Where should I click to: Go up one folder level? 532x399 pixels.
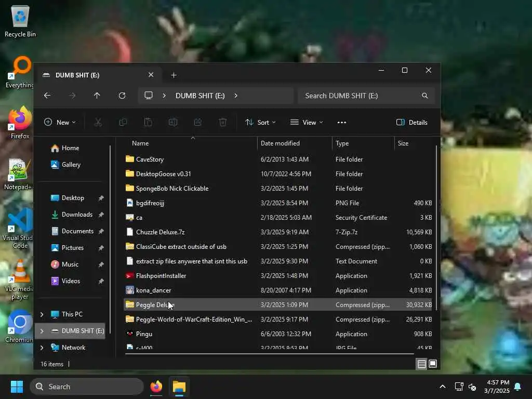click(x=97, y=96)
